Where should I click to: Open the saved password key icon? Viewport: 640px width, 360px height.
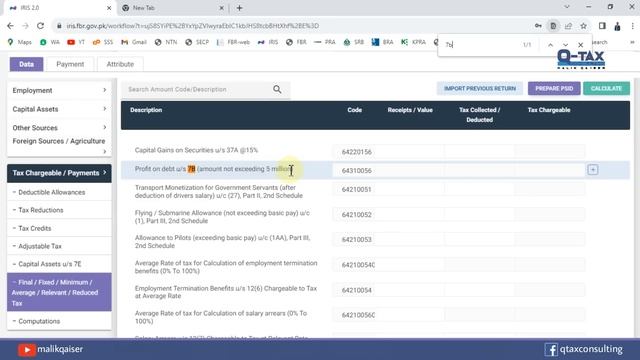[x=538, y=26]
